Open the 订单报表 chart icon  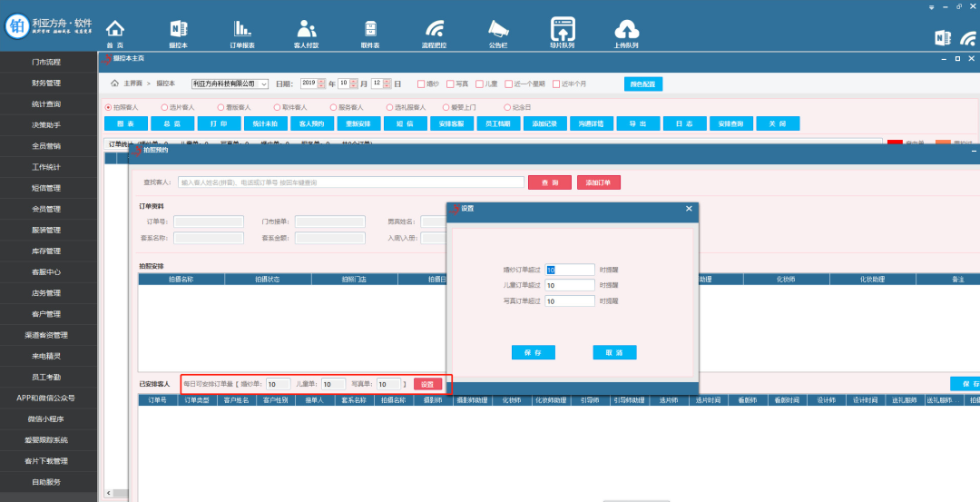(x=241, y=29)
